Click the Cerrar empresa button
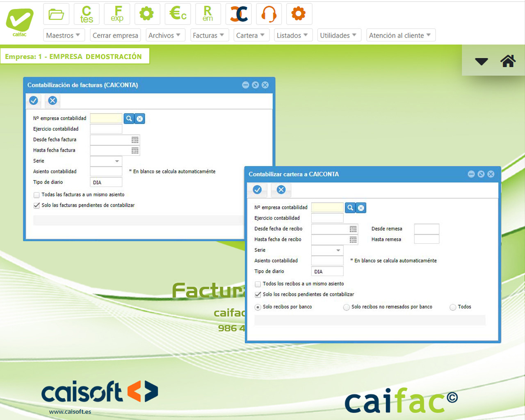The height and width of the screenshot is (420, 525). point(115,35)
